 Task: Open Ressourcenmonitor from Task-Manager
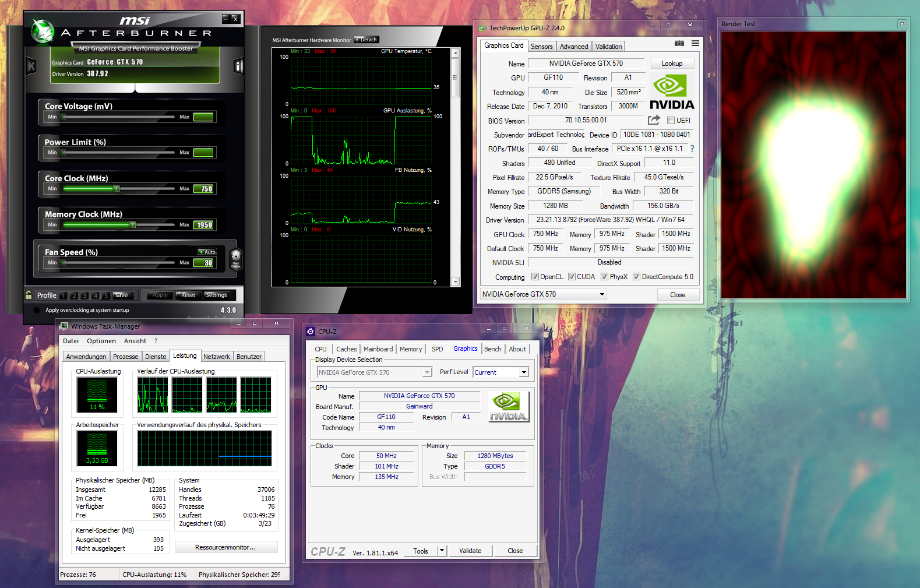click(225, 547)
